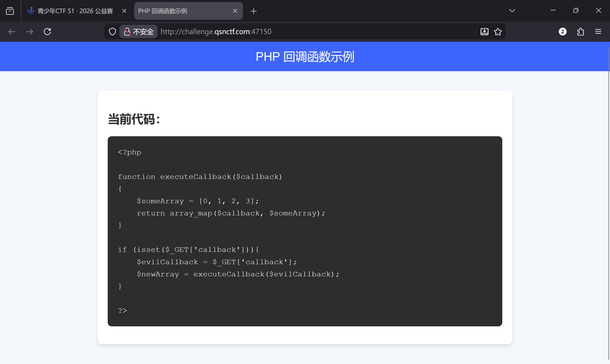Click the array_map line in code block
The height and width of the screenshot is (364, 610).
pos(231,213)
